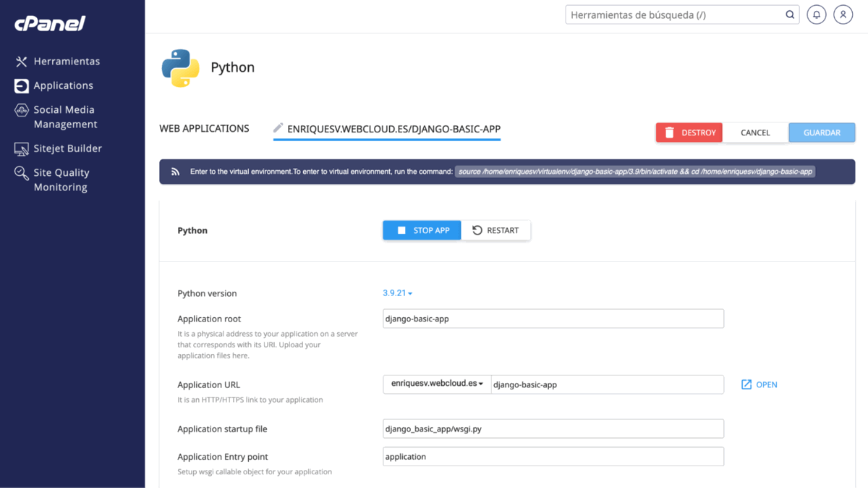Viewport: 868px width, 488px height.
Task: Click the source virtualenv activate command
Action: click(x=635, y=172)
